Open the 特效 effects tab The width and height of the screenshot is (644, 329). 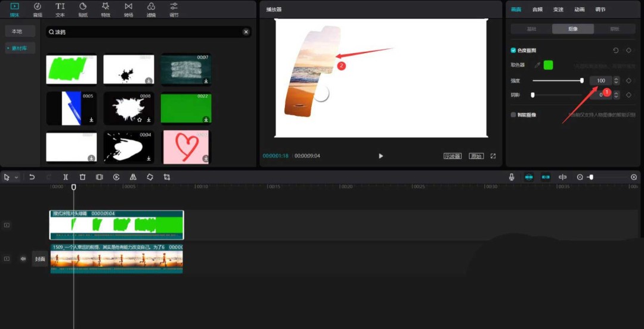click(x=106, y=10)
